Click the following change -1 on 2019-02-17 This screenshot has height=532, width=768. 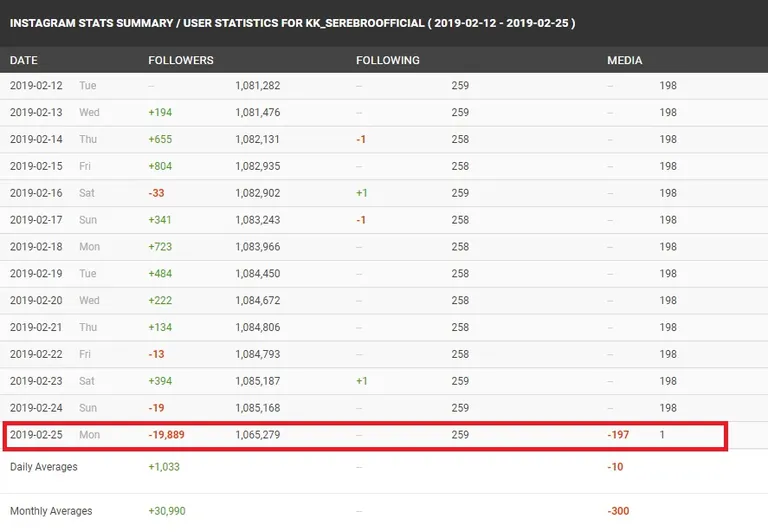pyautogui.click(x=361, y=220)
